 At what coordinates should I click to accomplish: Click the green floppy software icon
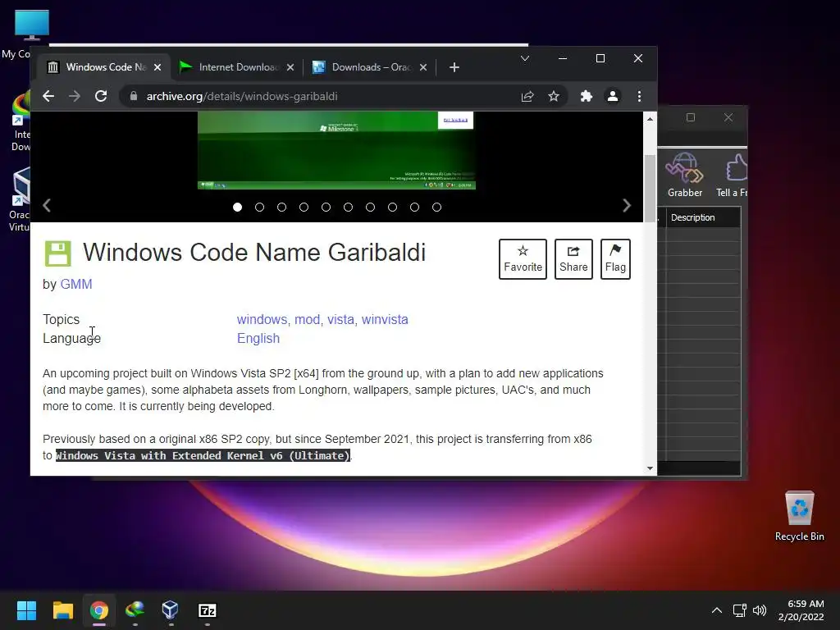[57, 253]
